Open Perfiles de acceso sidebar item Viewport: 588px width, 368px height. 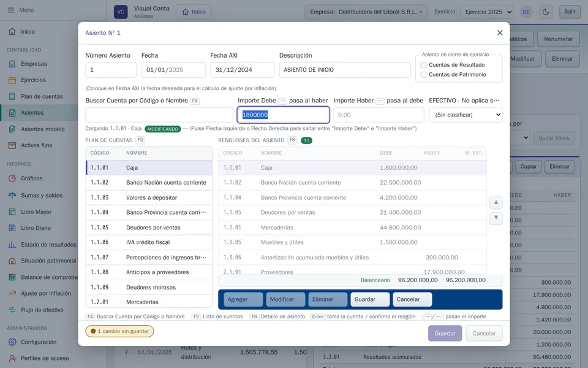(x=39, y=358)
